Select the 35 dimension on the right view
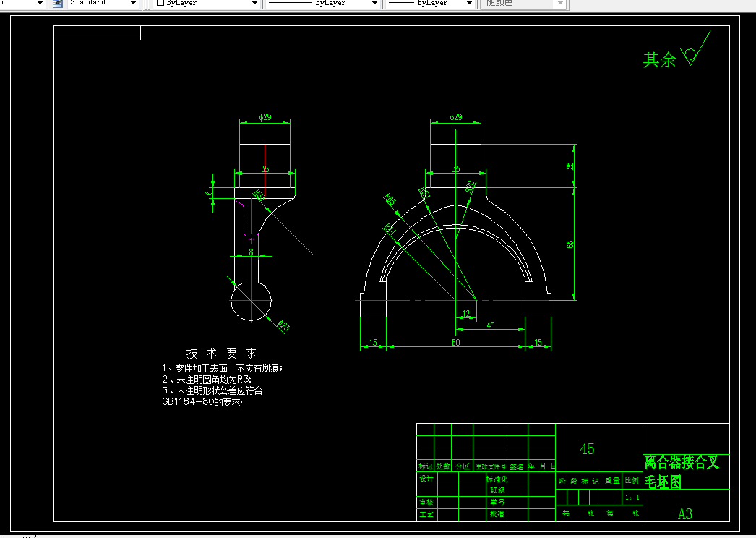 (x=455, y=169)
